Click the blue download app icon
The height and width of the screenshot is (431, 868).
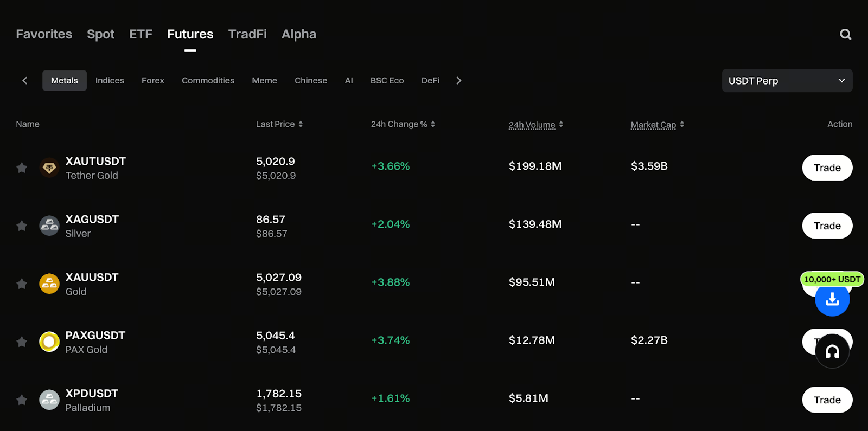(832, 299)
